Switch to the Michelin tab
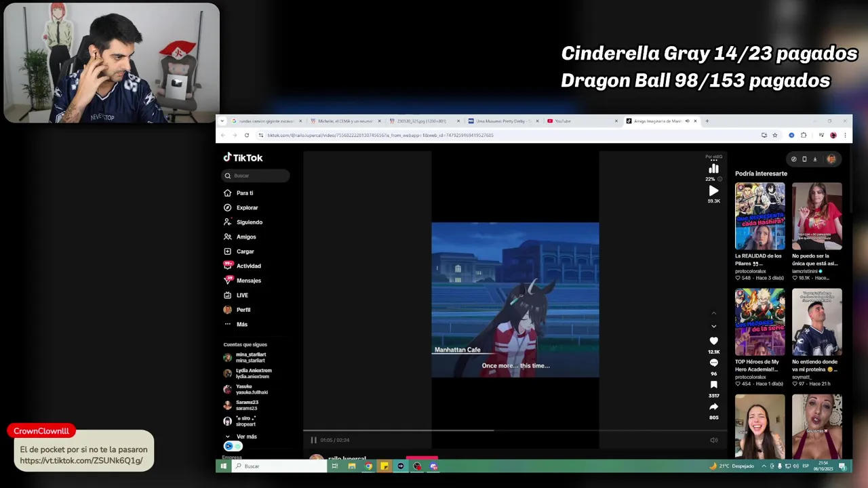The image size is (868, 488). coord(345,121)
